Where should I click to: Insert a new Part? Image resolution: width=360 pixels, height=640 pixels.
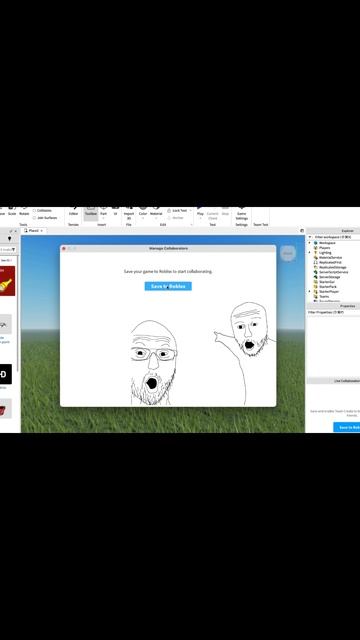point(103,211)
